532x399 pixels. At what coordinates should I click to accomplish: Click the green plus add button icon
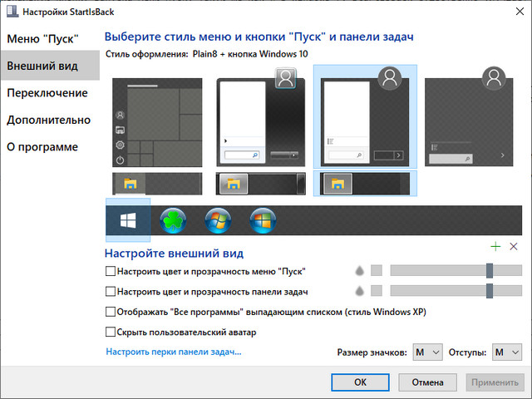(x=496, y=247)
